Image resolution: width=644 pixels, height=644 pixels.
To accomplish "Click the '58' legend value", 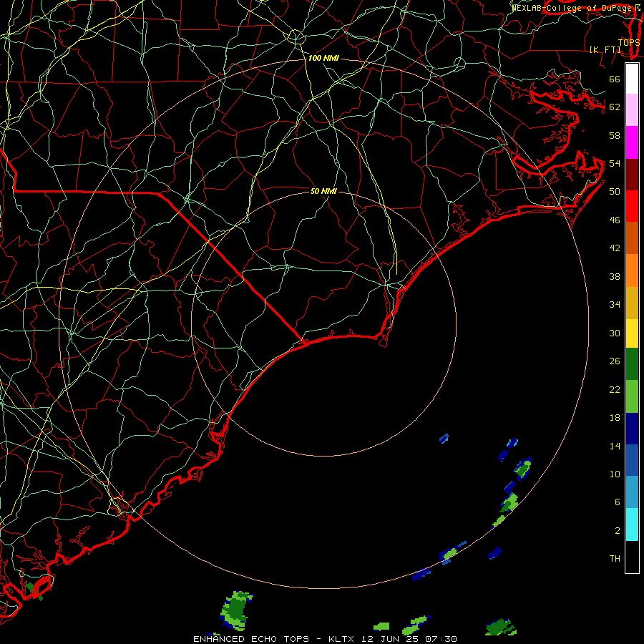I will click(x=615, y=135).
